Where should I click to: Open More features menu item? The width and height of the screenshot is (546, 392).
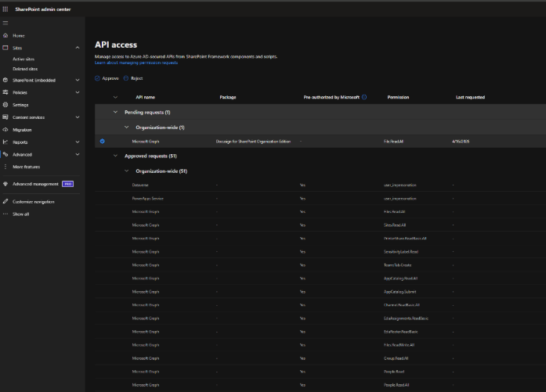pyautogui.click(x=26, y=167)
